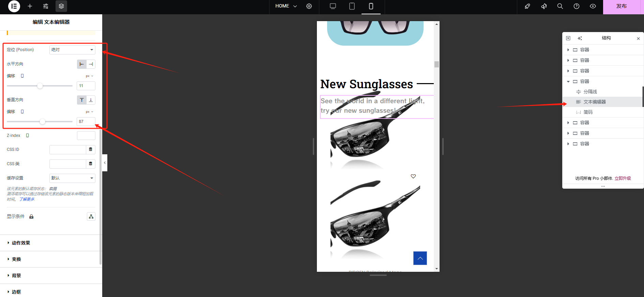Click the horizontal offset slider handle
Image resolution: width=644 pixels, height=297 pixels.
[x=40, y=86]
